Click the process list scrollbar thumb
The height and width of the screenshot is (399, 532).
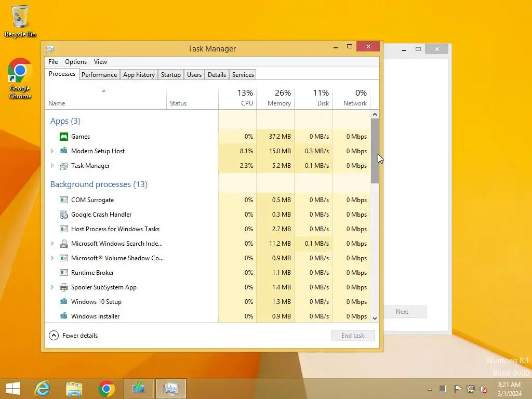[375, 151]
